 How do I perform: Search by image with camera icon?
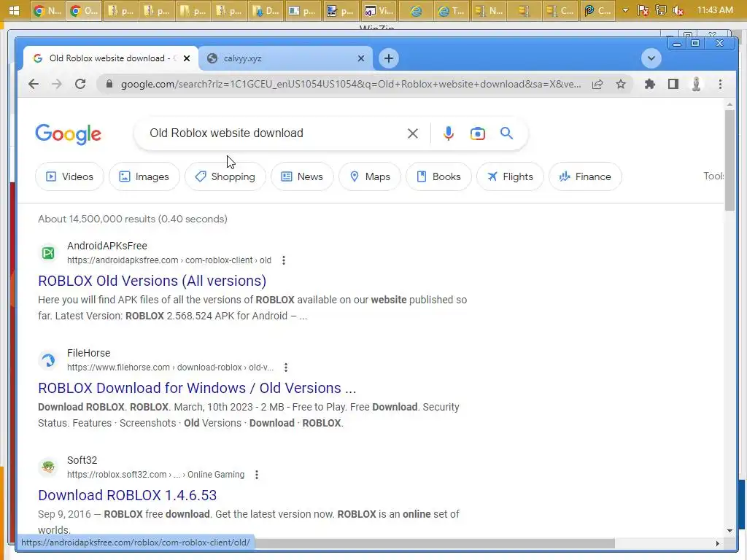[477, 133]
